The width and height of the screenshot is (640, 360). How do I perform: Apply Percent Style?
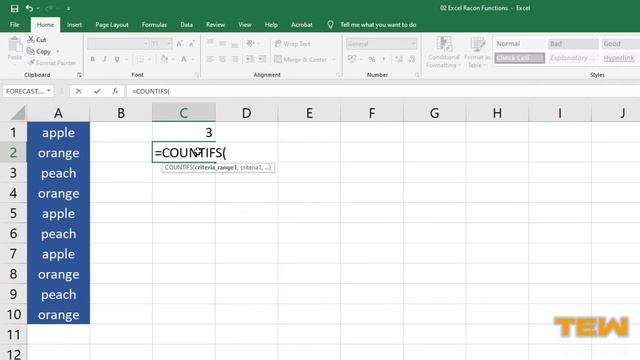(x=372, y=59)
